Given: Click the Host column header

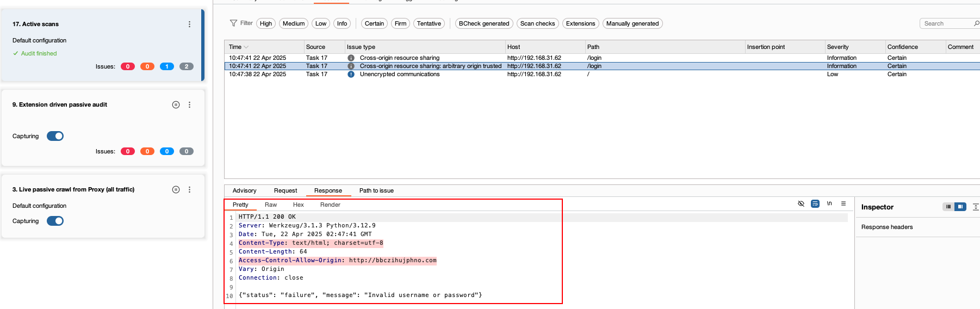Looking at the screenshot, I should [545, 47].
